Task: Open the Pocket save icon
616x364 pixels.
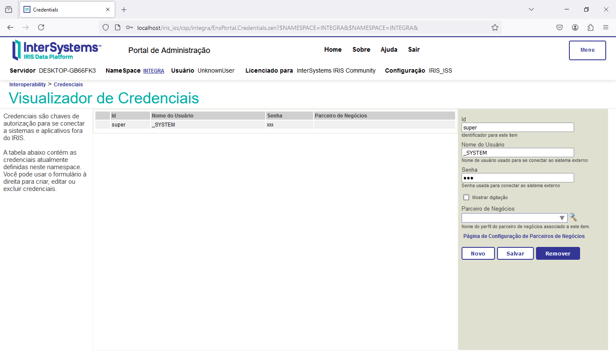Action: point(560,27)
